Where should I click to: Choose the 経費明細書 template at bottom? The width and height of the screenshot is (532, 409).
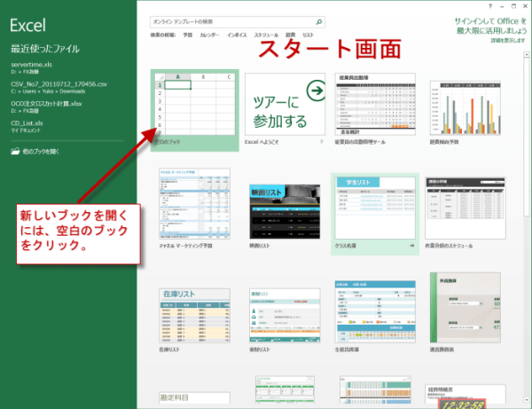[x=465, y=394]
